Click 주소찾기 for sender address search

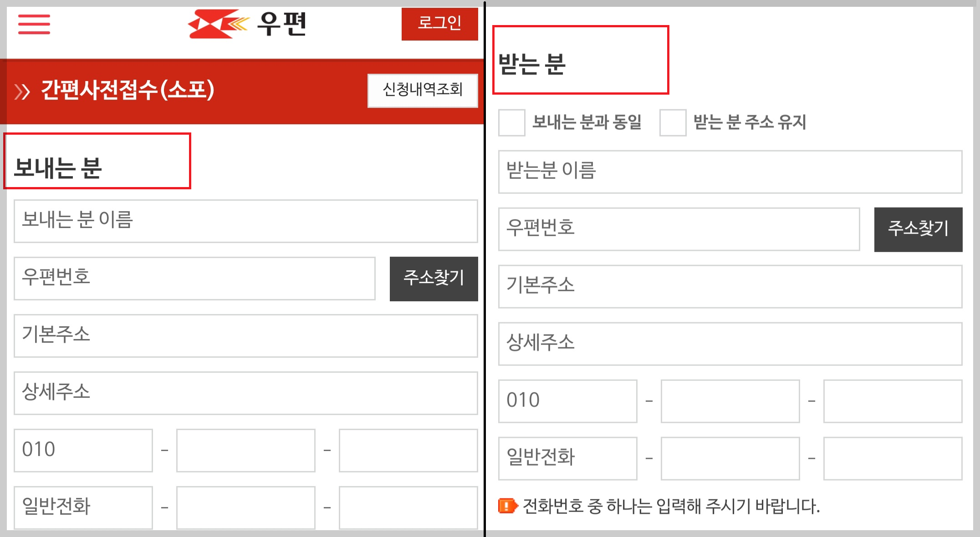pyautogui.click(x=433, y=279)
